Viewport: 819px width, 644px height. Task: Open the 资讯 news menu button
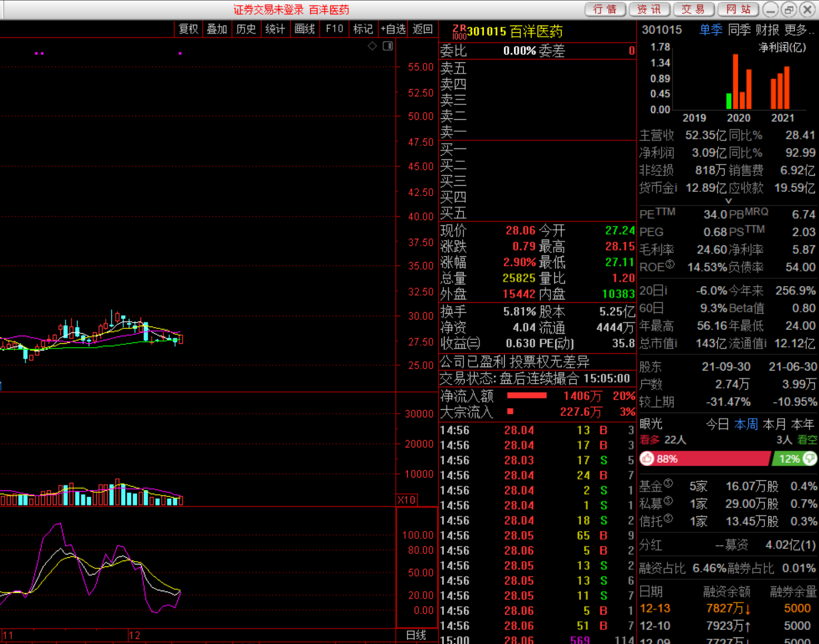point(649,9)
